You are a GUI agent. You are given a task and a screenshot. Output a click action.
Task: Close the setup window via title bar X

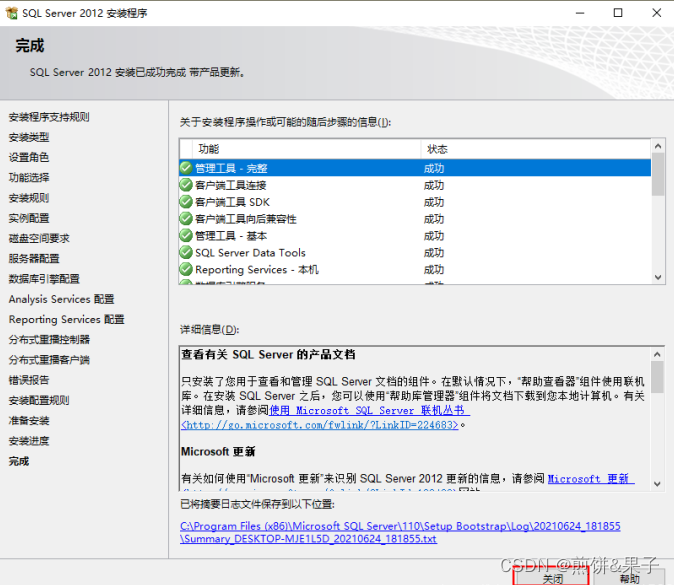point(656,13)
